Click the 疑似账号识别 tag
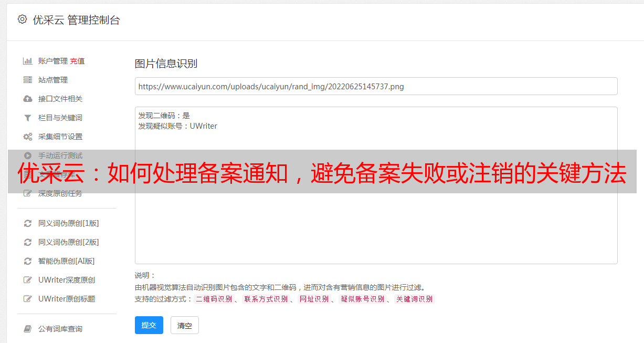 coord(363,299)
